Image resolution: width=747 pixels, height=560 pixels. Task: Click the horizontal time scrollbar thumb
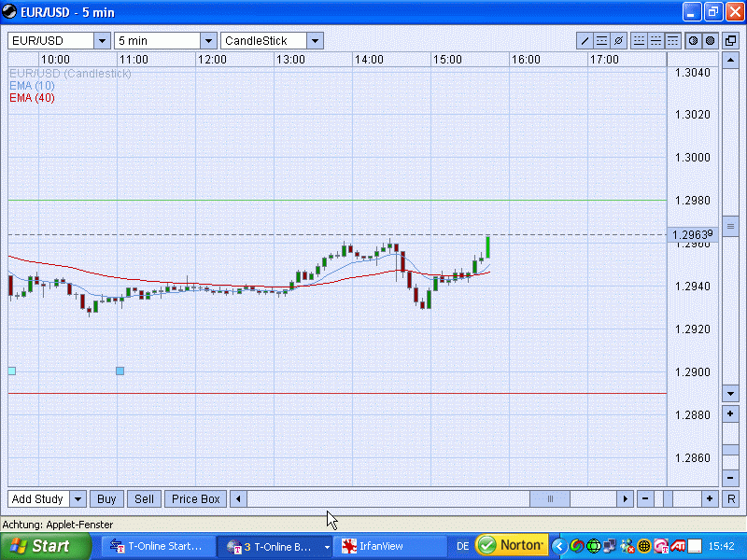550,499
